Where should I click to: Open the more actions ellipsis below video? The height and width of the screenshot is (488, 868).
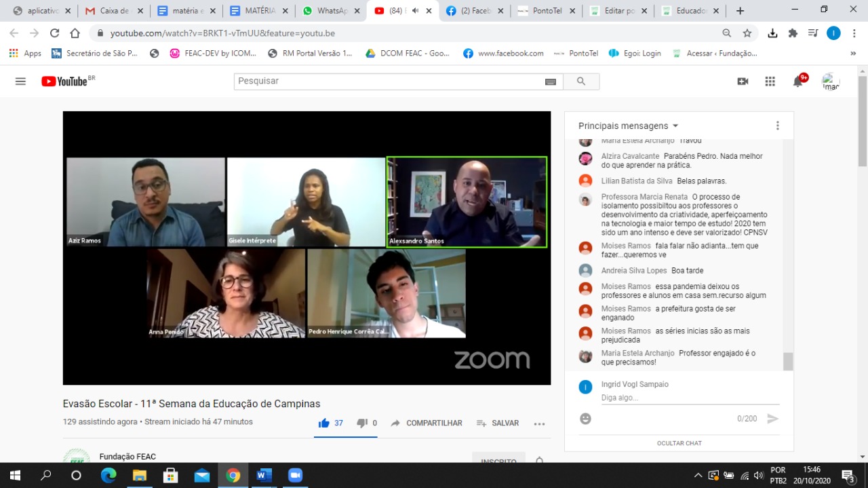point(539,424)
